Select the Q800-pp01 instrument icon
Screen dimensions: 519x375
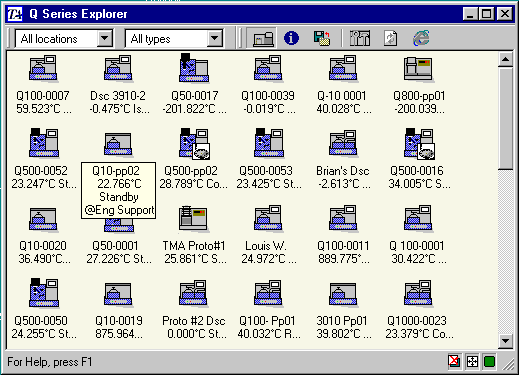click(419, 69)
